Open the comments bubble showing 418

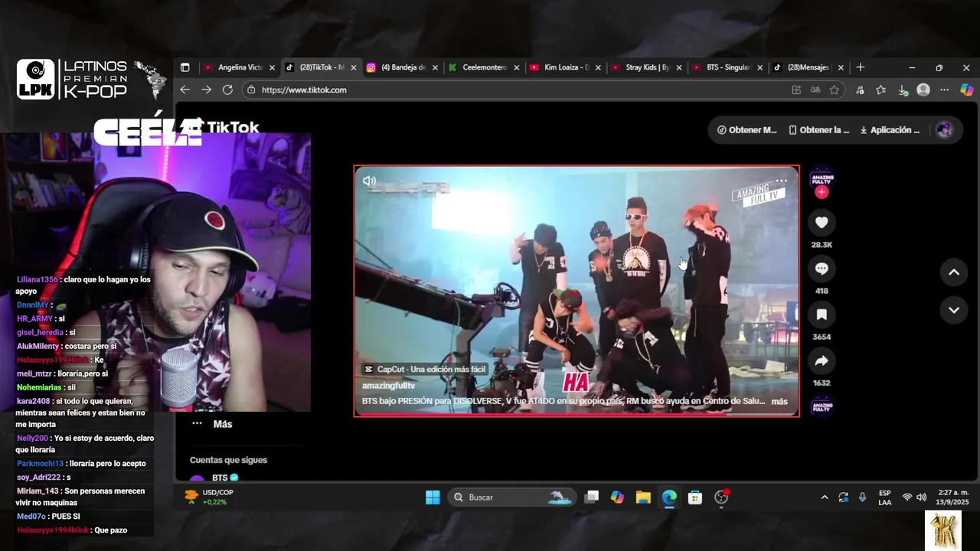(822, 269)
